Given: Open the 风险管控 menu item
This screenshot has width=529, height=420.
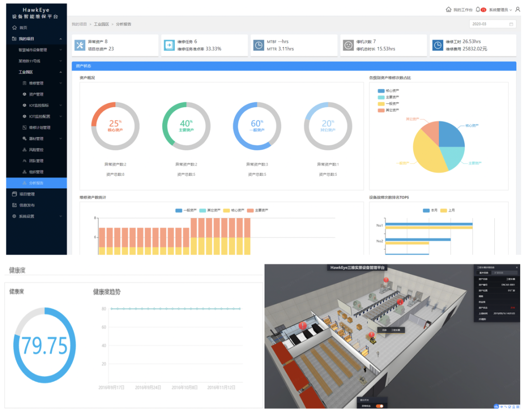Looking at the screenshot, I should tap(36, 150).
